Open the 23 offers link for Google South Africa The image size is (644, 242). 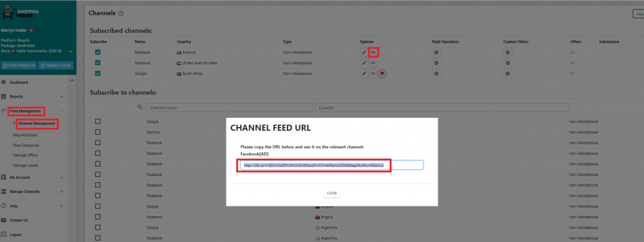(572, 74)
